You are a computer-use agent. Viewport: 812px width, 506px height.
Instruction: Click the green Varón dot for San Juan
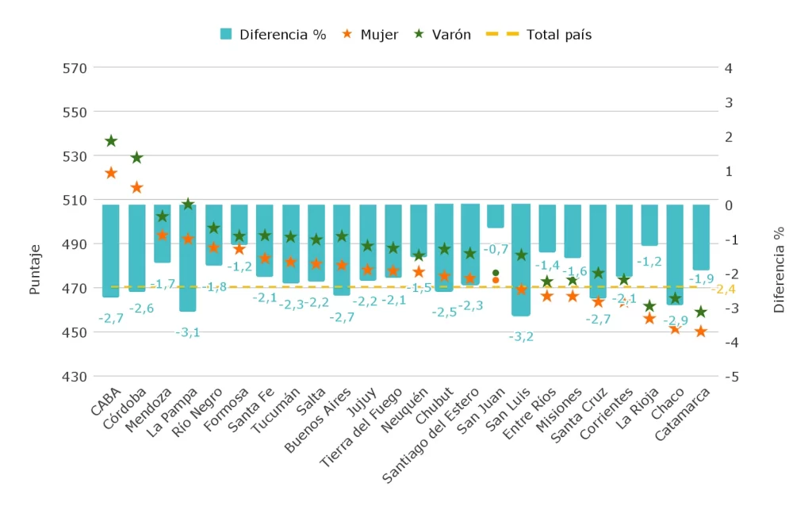click(x=496, y=273)
